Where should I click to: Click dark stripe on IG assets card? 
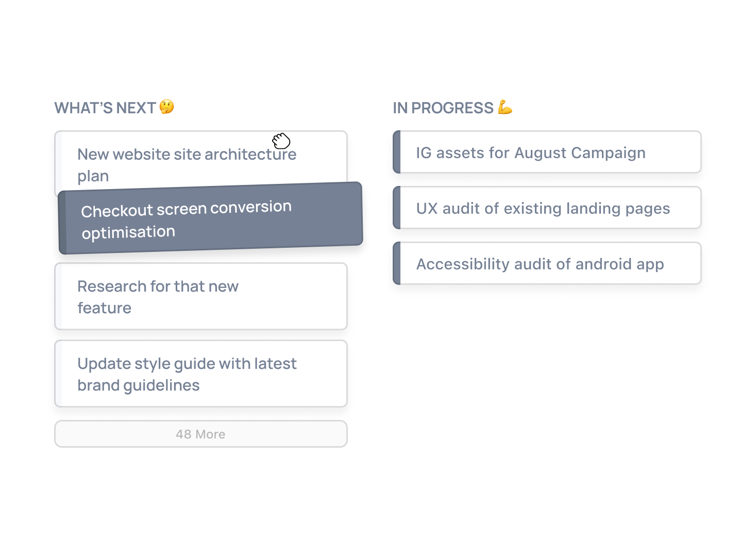[397, 152]
